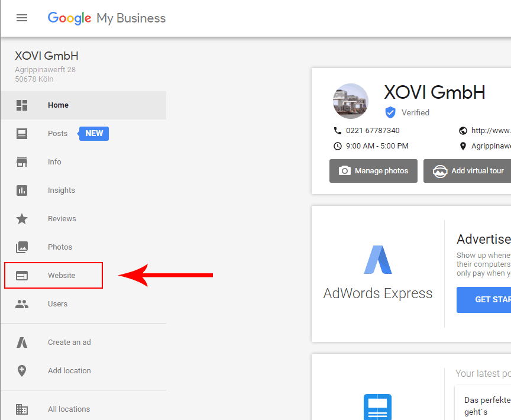511x420 pixels.
Task: Click the NEW badge next to Posts
Action: (x=94, y=134)
